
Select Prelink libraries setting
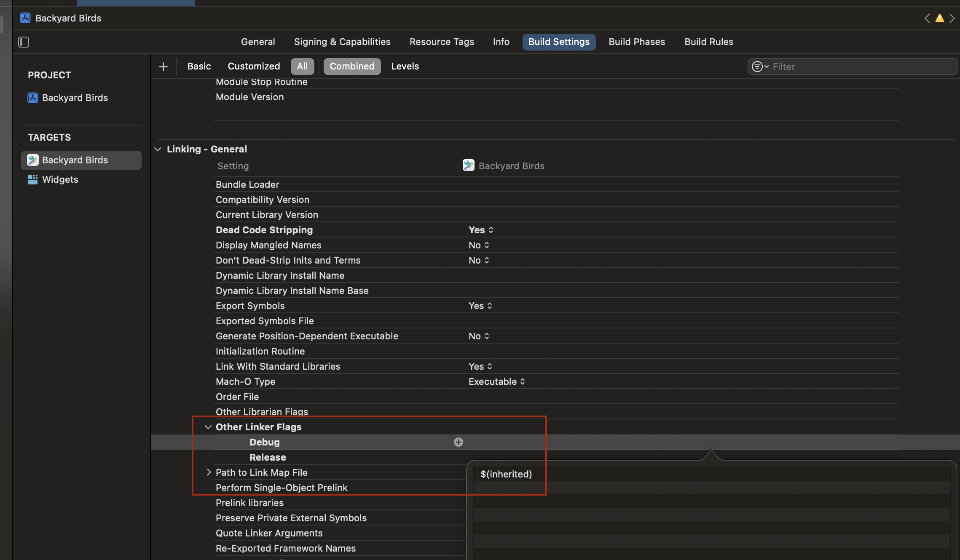[x=249, y=503]
